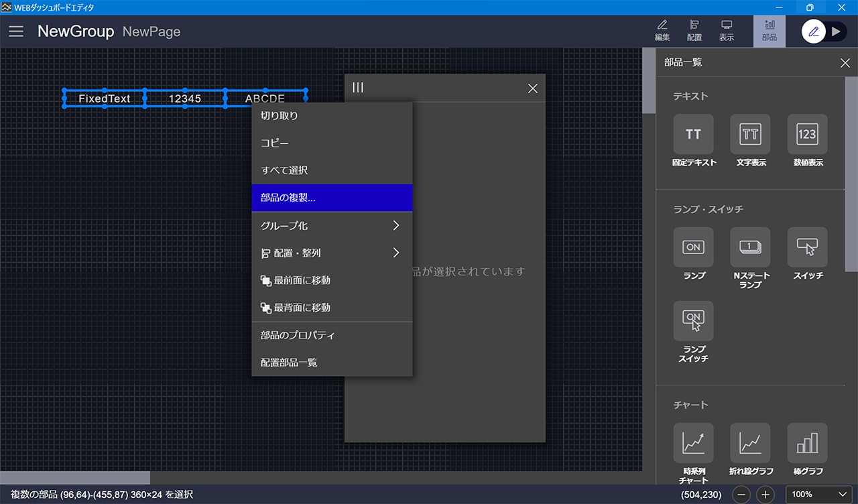Screen dimensions: 858x504
Task: Close the 部品一覧 panel
Action: coord(845,63)
